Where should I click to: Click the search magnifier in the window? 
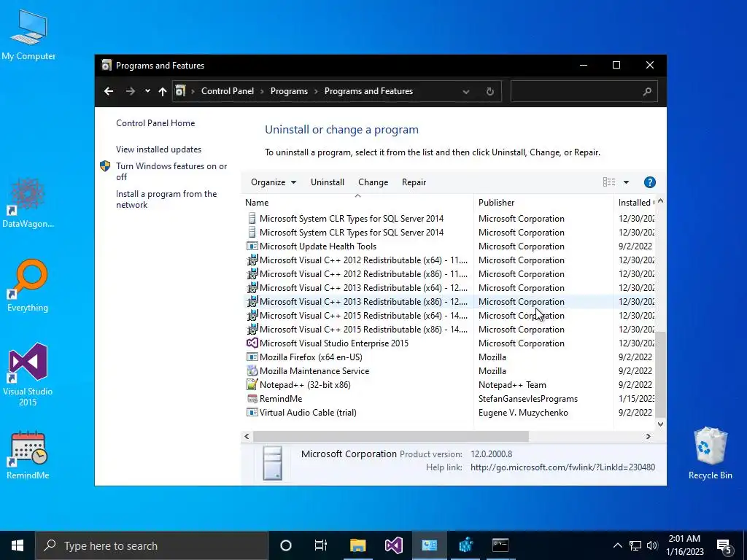[x=647, y=91]
